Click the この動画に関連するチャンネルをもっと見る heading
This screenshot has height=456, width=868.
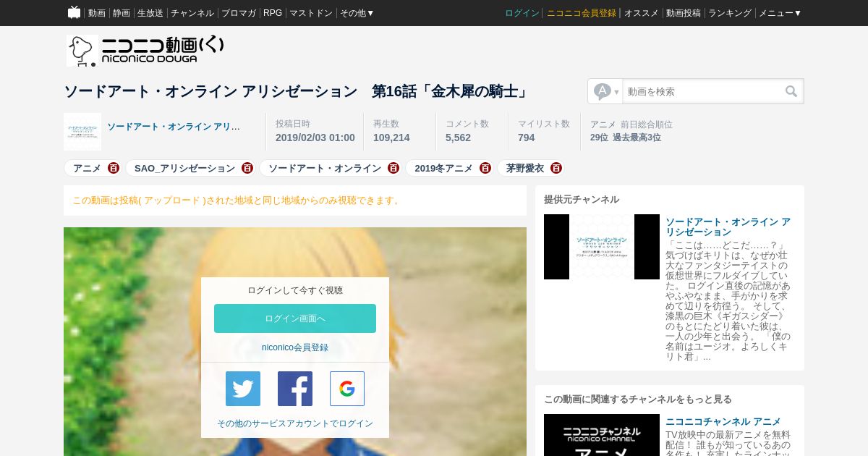638,399
